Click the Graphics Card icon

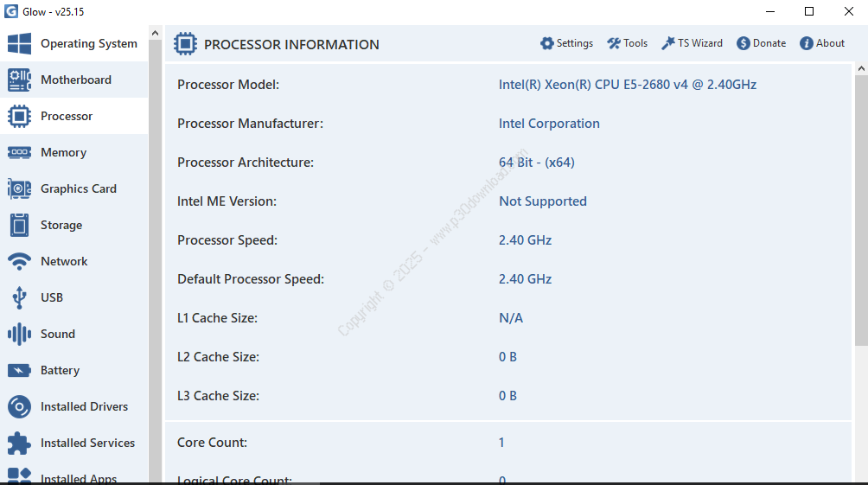pos(19,189)
